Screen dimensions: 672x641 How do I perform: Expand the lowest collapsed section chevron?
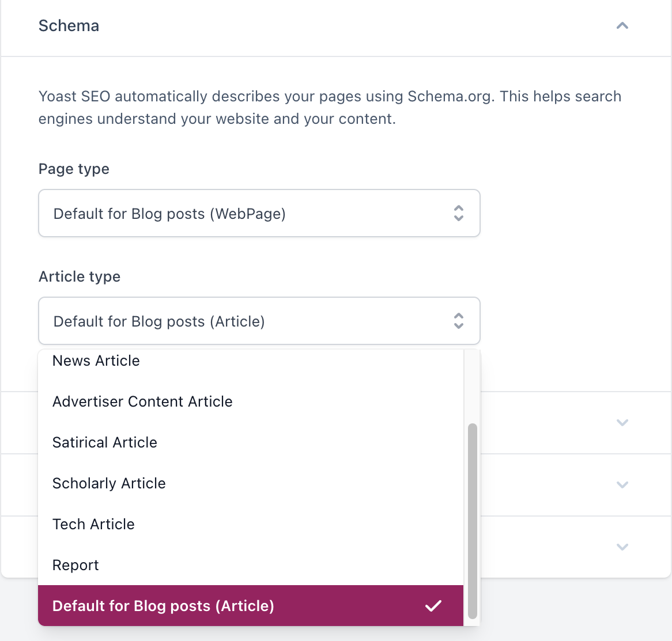point(622,547)
